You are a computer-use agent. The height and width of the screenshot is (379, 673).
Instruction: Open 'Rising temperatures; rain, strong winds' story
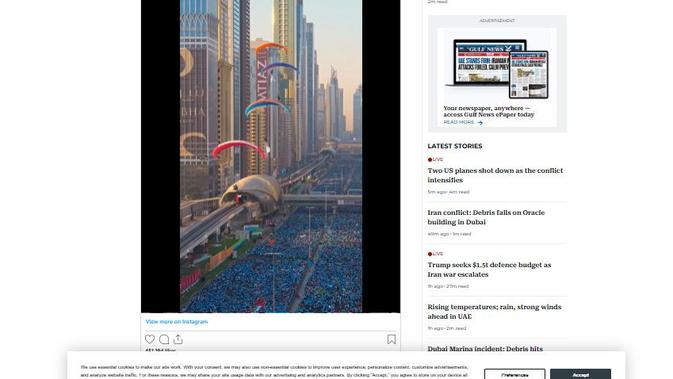click(x=494, y=312)
